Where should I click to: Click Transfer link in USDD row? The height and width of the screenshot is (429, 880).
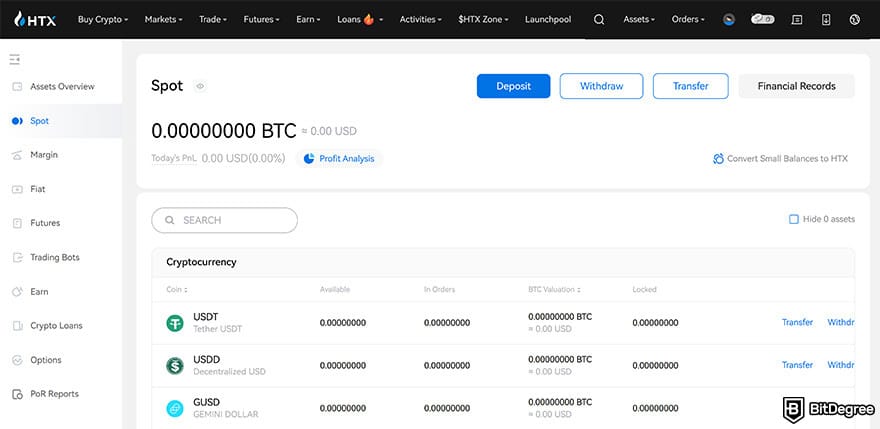pyautogui.click(x=798, y=365)
